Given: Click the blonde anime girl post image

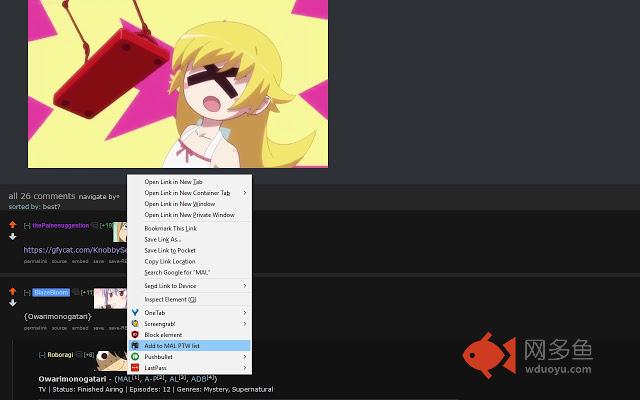Looking at the screenshot, I should [178, 84].
